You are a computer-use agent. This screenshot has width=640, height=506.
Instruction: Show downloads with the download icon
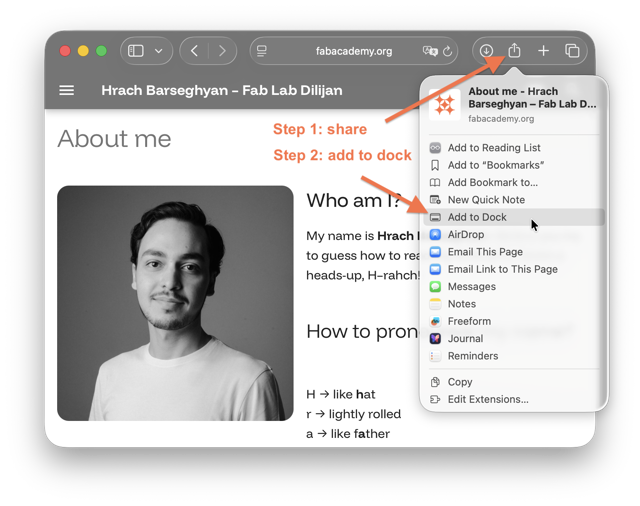pyautogui.click(x=486, y=51)
